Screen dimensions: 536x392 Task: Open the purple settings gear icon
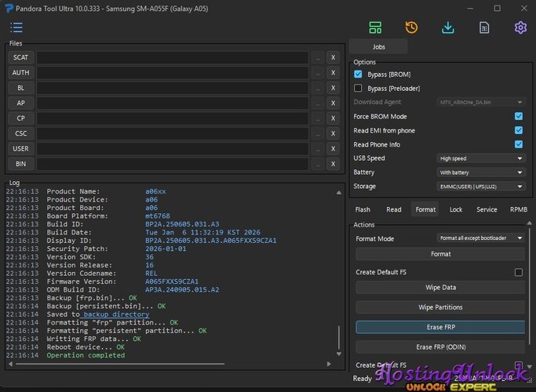pos(520,27)
